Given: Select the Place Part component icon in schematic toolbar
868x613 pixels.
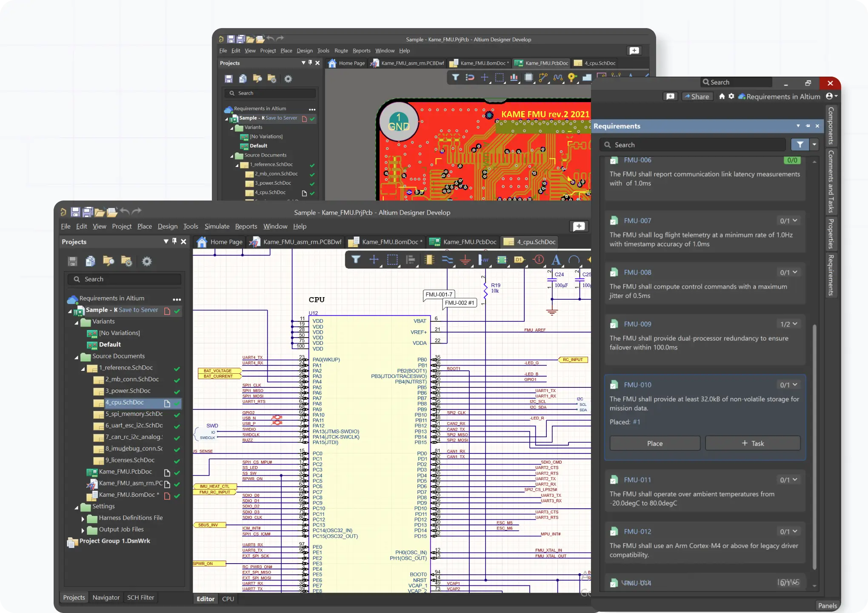Looking at the screenshot, I should pos(429,259).
